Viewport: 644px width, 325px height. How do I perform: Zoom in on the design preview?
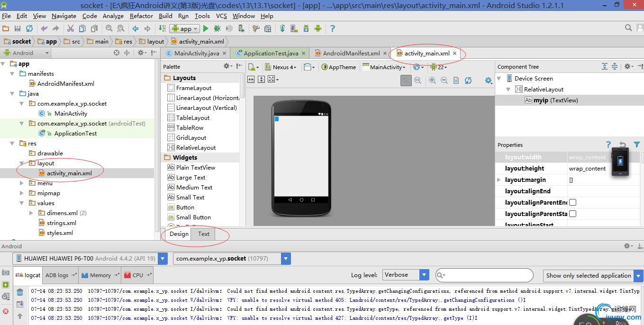click(x=432, y=81)
